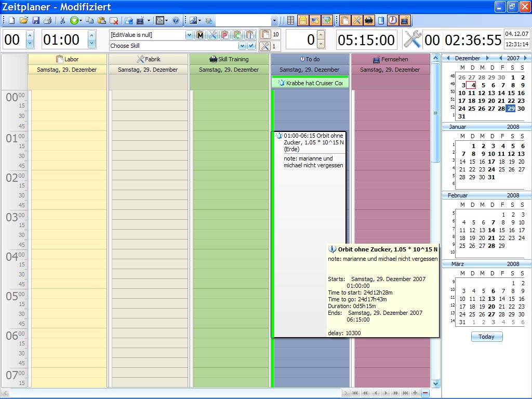The image size is (532, 399).
Task: Cut the selection with the scissors icon
Action: (62, 21)
